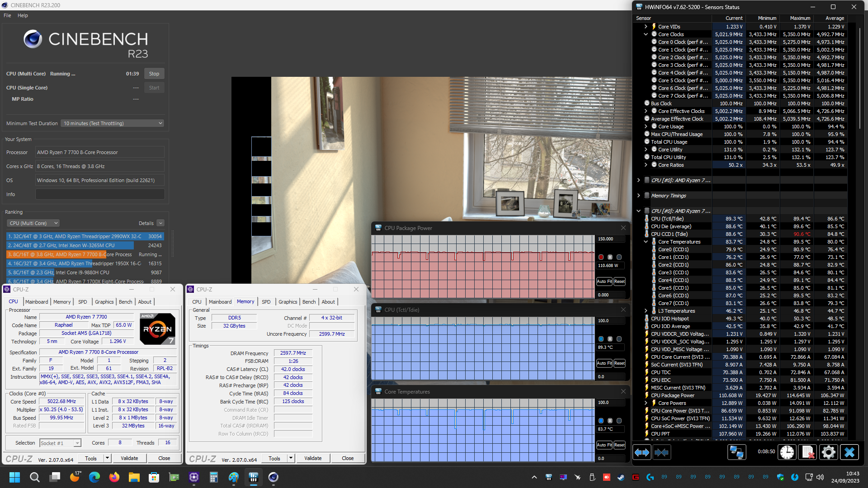The height and width of the screenshot is (488, 868).
Task: Switch to CPU-Z taskbar icon
Action: click(x=194, y=477)
